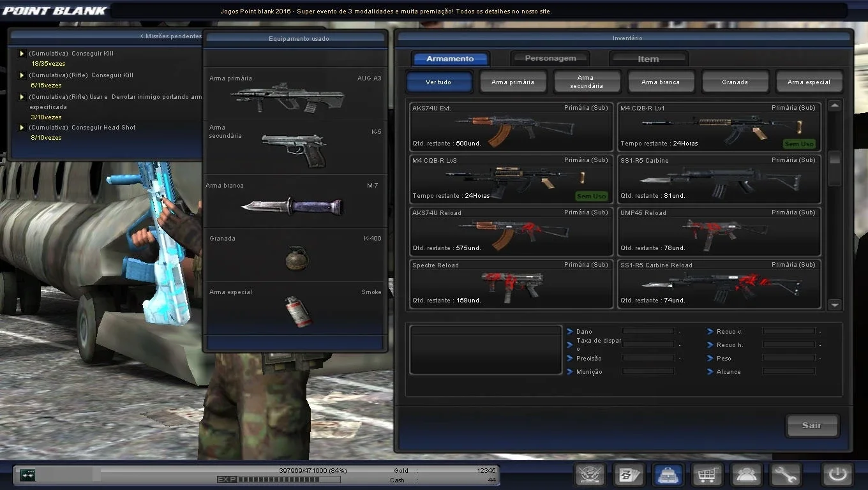The width and height of the screenshot is (868, 490).
Task: Open the inventory backpack icon
Action: point(668,475)
